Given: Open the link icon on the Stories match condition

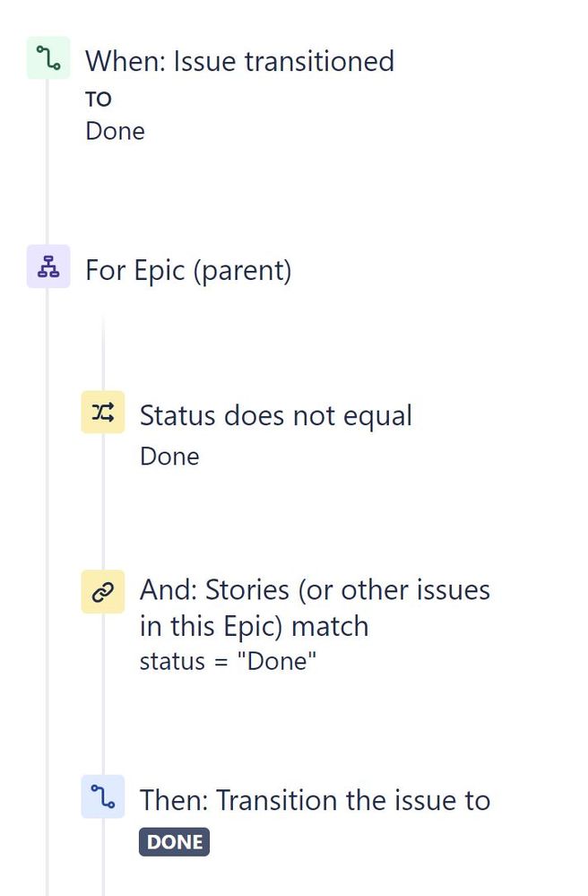Looking at the screenshot, I should click(103, 590).
